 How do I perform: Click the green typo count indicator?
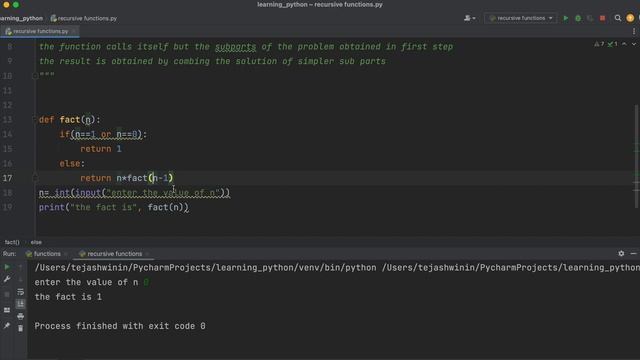[x=612, y=44]
